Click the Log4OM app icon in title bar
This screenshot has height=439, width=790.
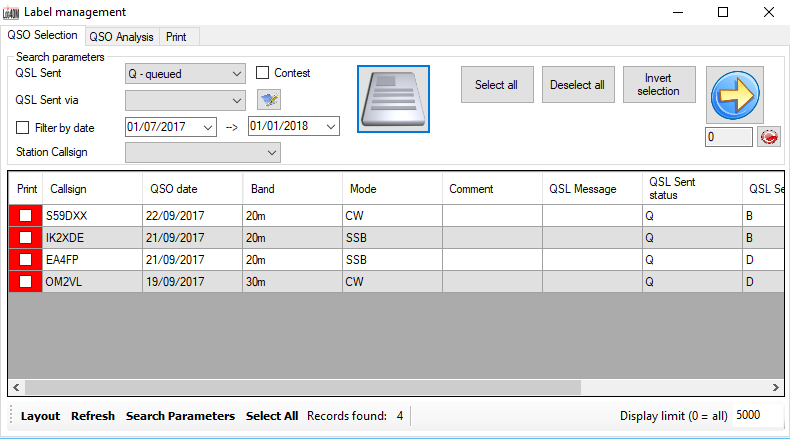[x=11, y=12]
